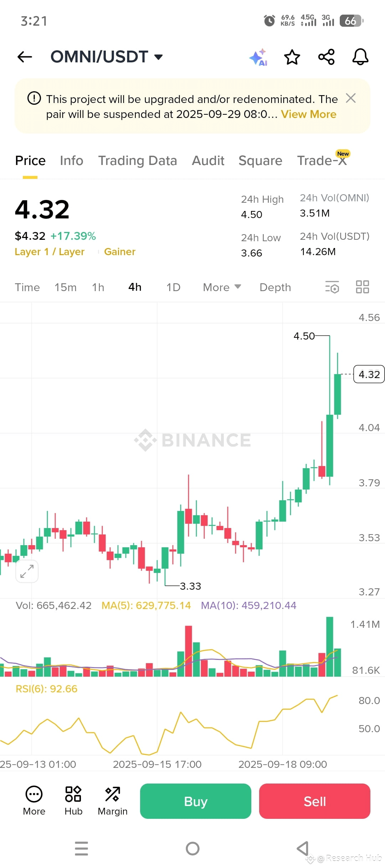Open the View More link

point(308,114)
